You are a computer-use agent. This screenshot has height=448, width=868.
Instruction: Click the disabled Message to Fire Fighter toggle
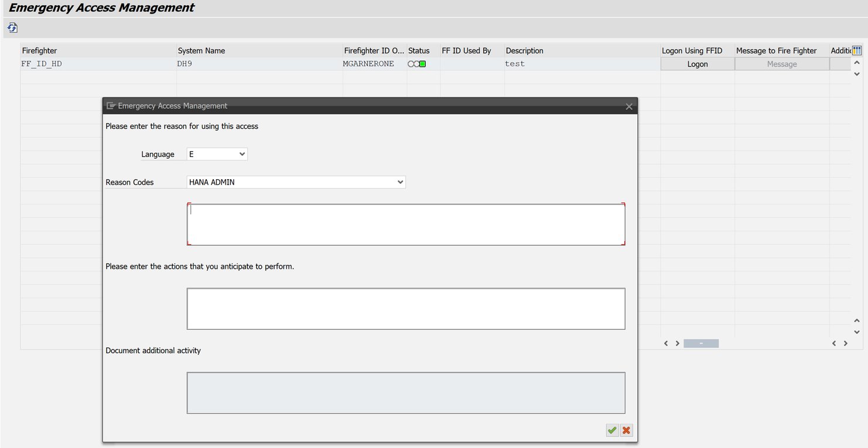(x=781, y=63)
